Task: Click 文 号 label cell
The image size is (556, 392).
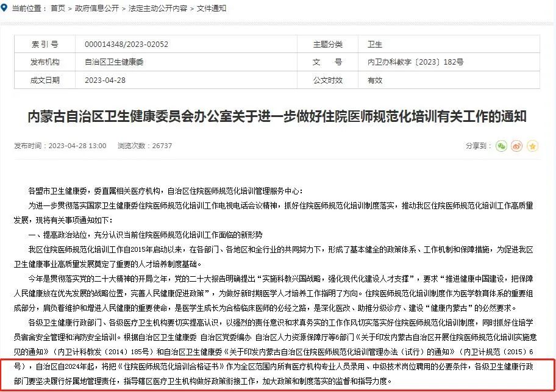Action: click(327, 62)
